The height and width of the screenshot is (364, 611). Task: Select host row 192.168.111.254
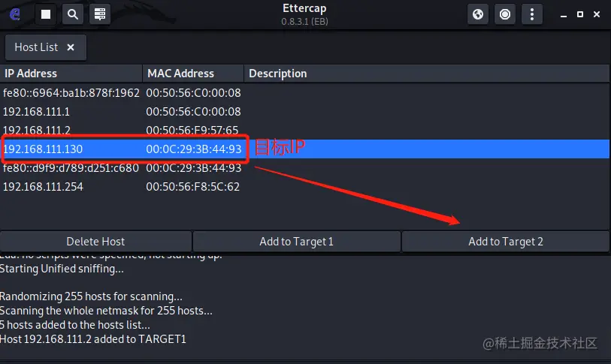click(304, 186)
